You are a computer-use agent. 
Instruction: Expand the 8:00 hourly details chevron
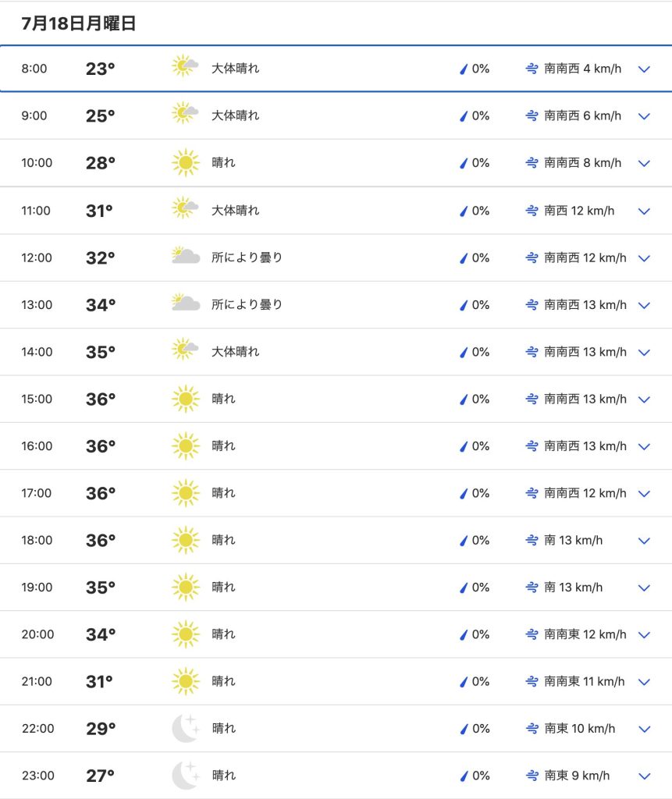644,69
